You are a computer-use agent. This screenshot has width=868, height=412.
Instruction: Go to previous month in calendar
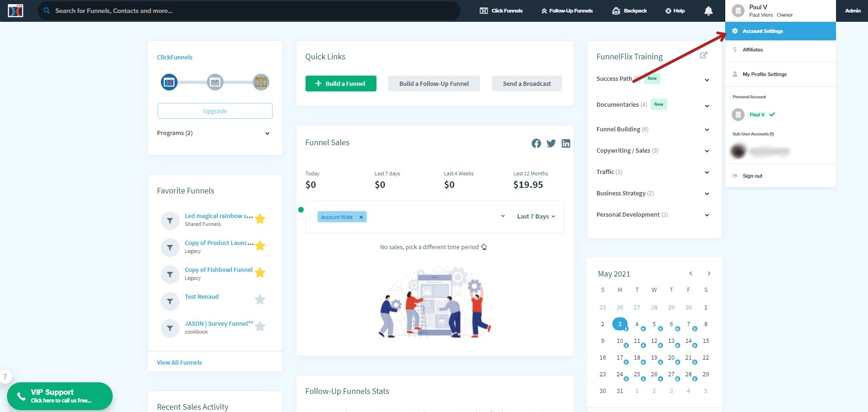691,273
